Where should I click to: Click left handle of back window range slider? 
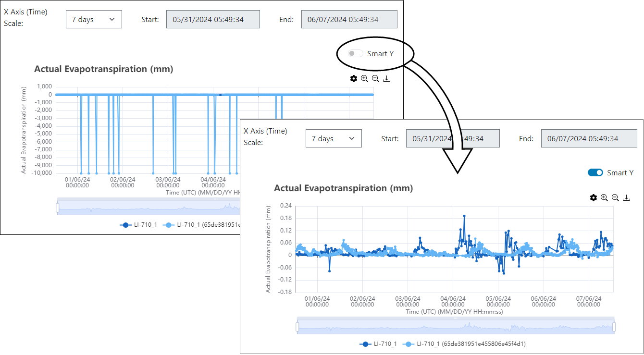pyautogui.click(x=57, y=208)
